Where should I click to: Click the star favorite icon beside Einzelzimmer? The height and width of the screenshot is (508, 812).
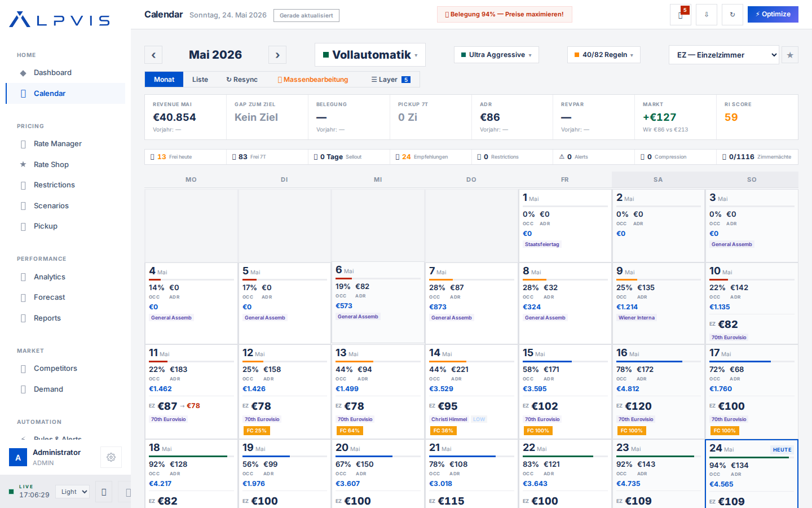point(790,55)
